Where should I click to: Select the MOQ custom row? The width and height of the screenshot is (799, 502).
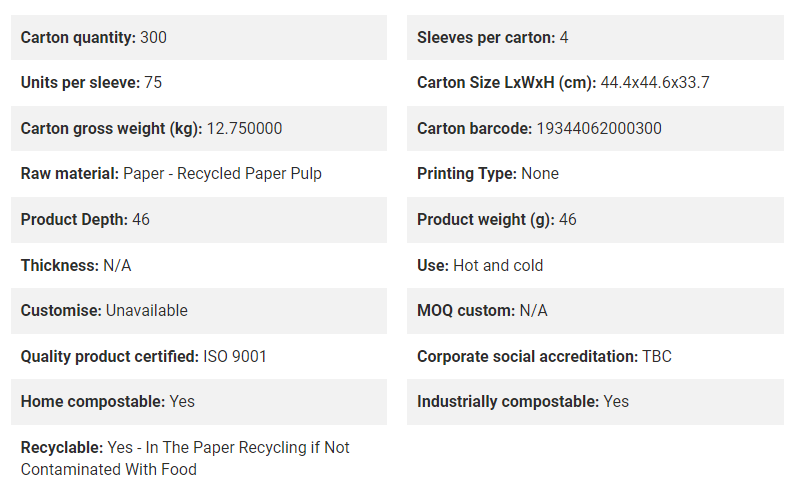pyautogui.click(x=595, y=311)
